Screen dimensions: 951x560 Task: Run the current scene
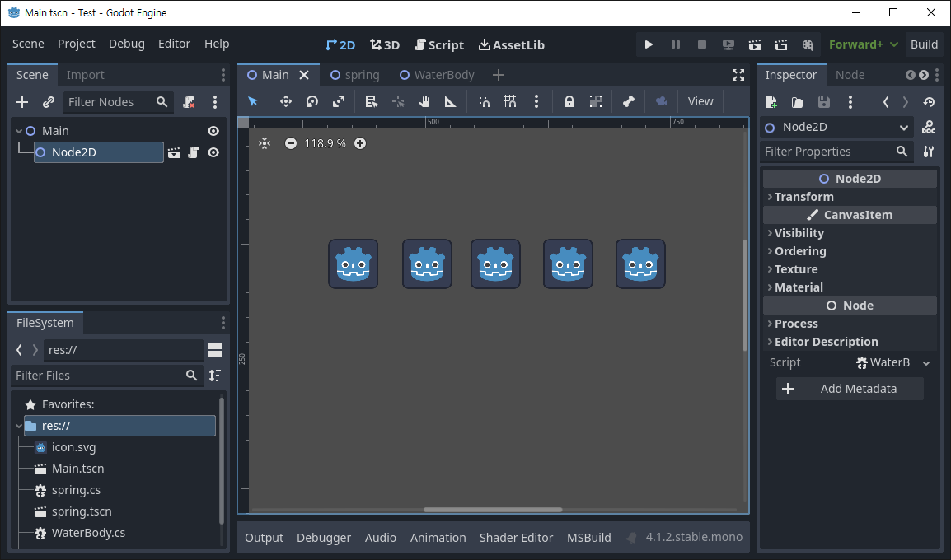(755, 44)
